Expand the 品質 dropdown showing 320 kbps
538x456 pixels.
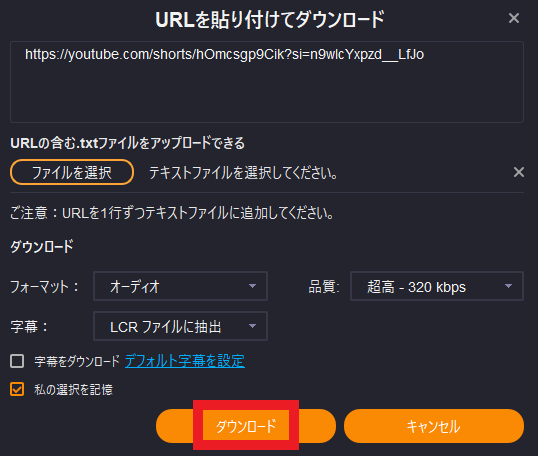click(437, 286)
